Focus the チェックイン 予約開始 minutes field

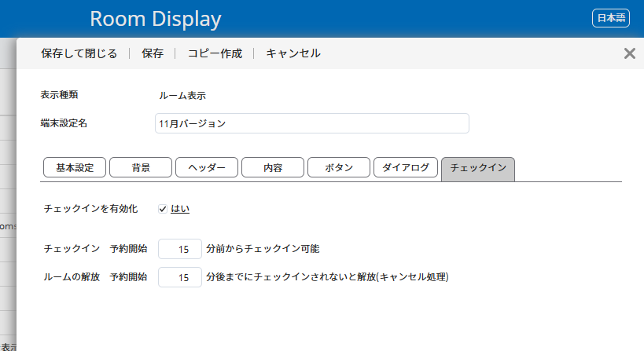[180, 249]
